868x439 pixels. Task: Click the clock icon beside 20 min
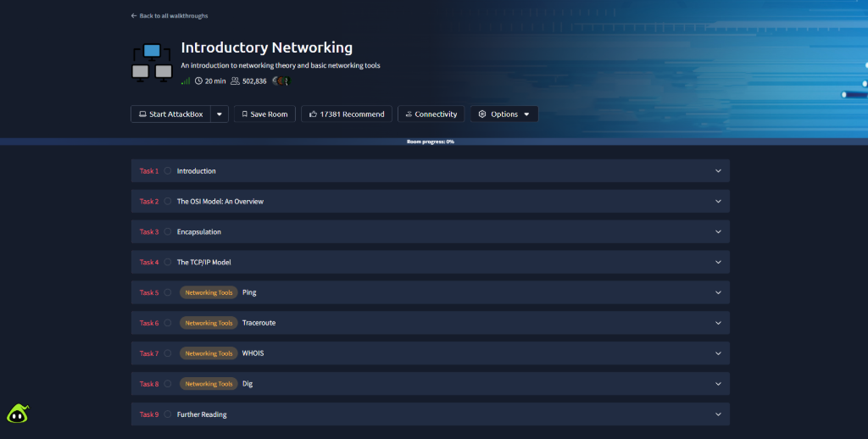[198, 81]
